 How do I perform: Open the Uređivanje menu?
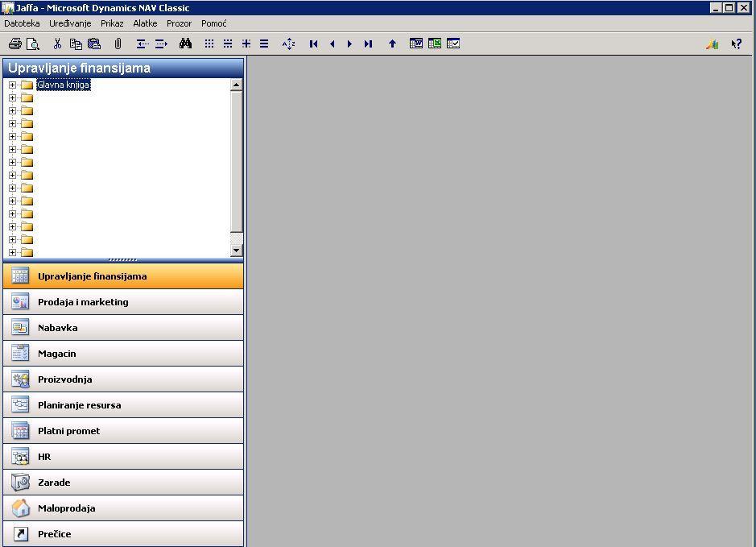click(70, 23)
